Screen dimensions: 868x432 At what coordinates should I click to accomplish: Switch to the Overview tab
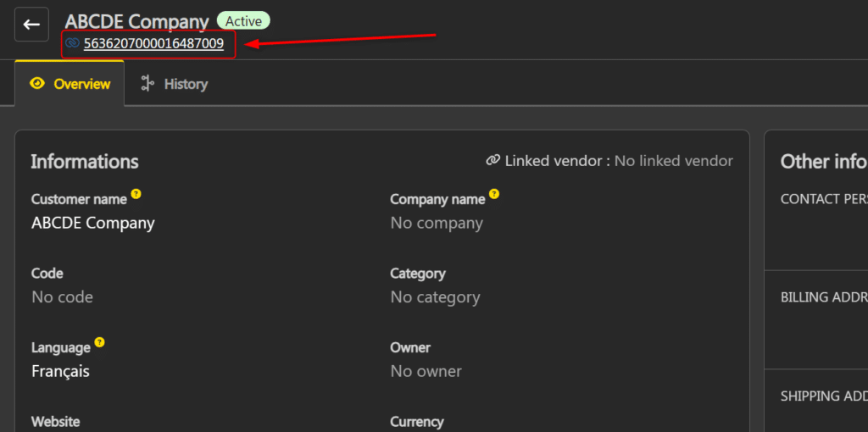pyautogui.click(x=70, y=84)
